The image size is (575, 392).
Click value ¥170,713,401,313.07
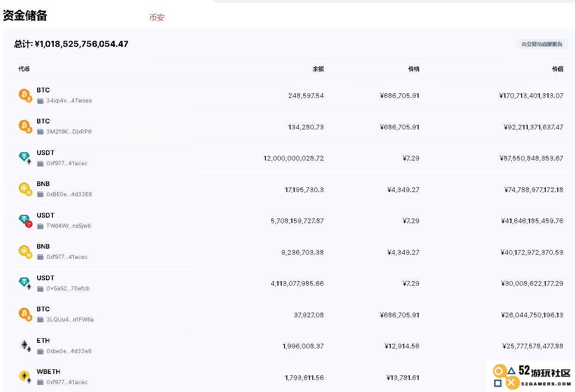click(531, 96)
